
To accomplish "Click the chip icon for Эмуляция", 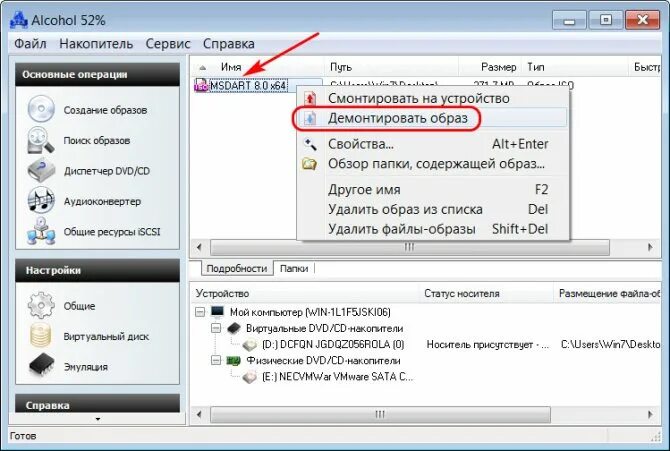I will 41,366.
